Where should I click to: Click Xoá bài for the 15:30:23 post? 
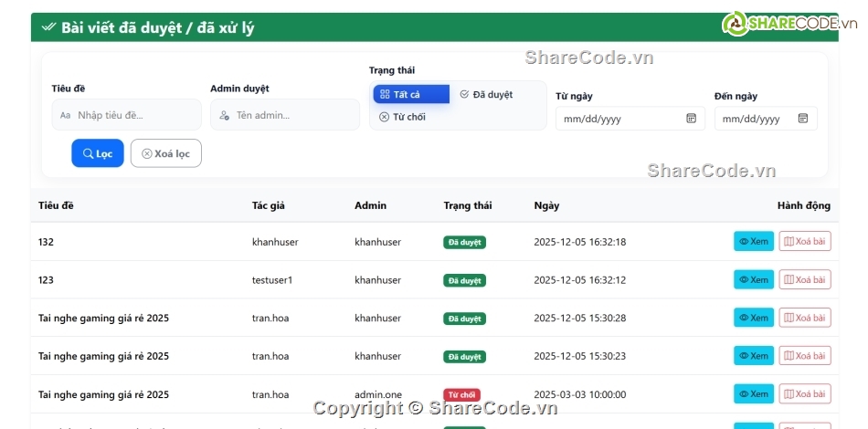point(806,355)
